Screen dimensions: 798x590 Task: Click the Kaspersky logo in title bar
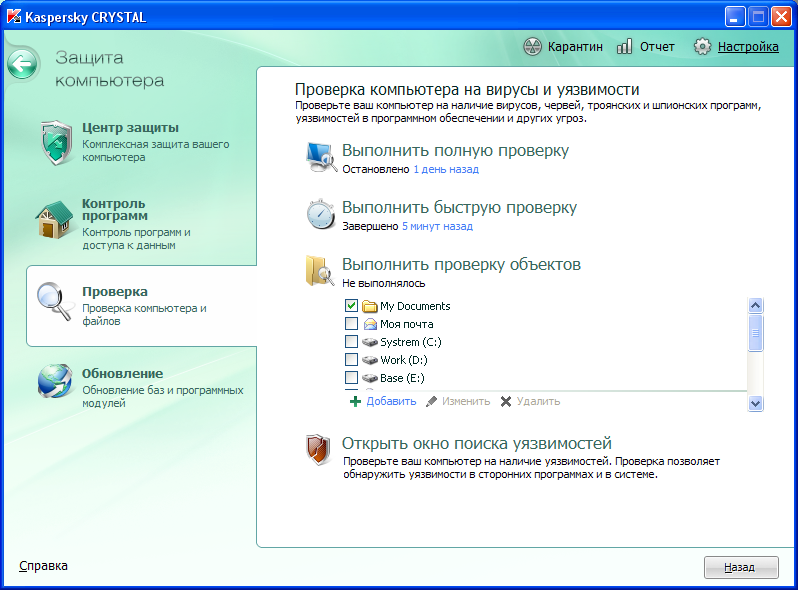[14, 17]
